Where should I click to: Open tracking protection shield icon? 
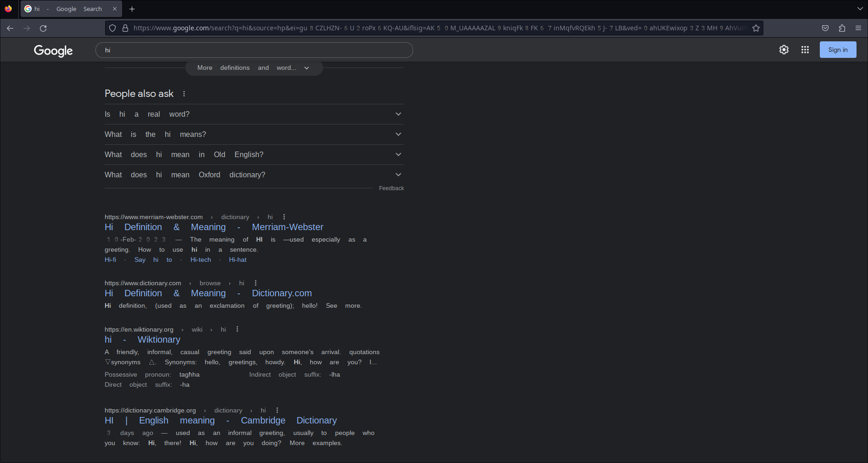click(x=112, y=28)
